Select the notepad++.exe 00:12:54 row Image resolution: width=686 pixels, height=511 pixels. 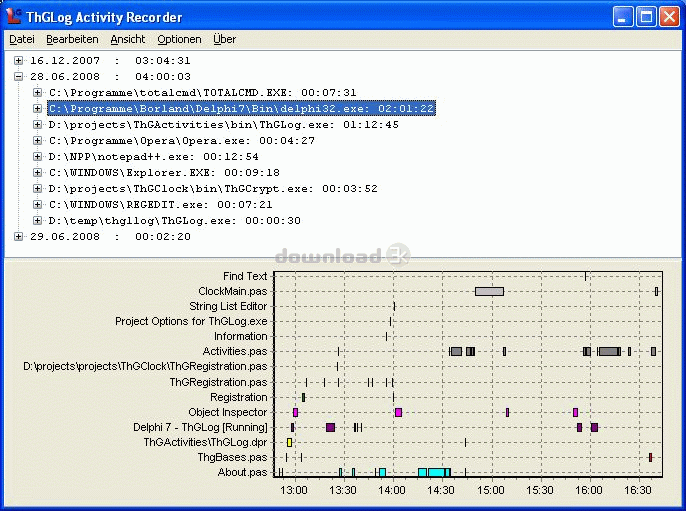click(x=154, y=157)
